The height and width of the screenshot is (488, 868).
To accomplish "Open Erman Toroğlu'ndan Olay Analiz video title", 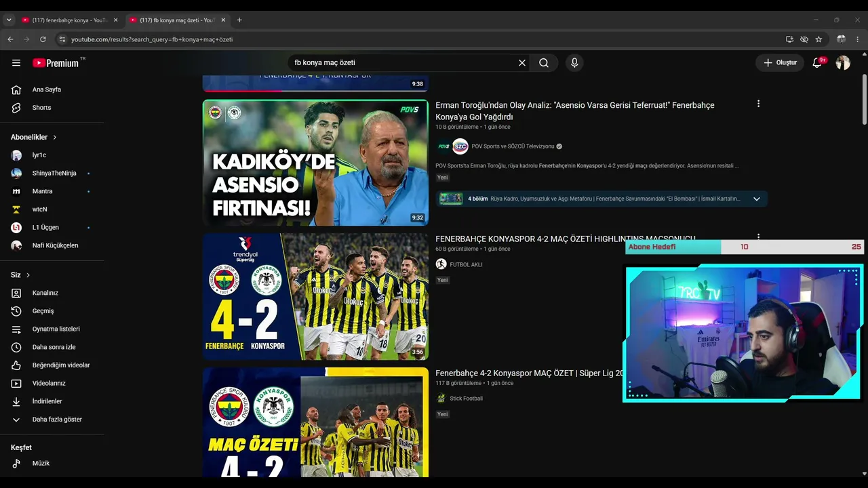I will [575, 111].
